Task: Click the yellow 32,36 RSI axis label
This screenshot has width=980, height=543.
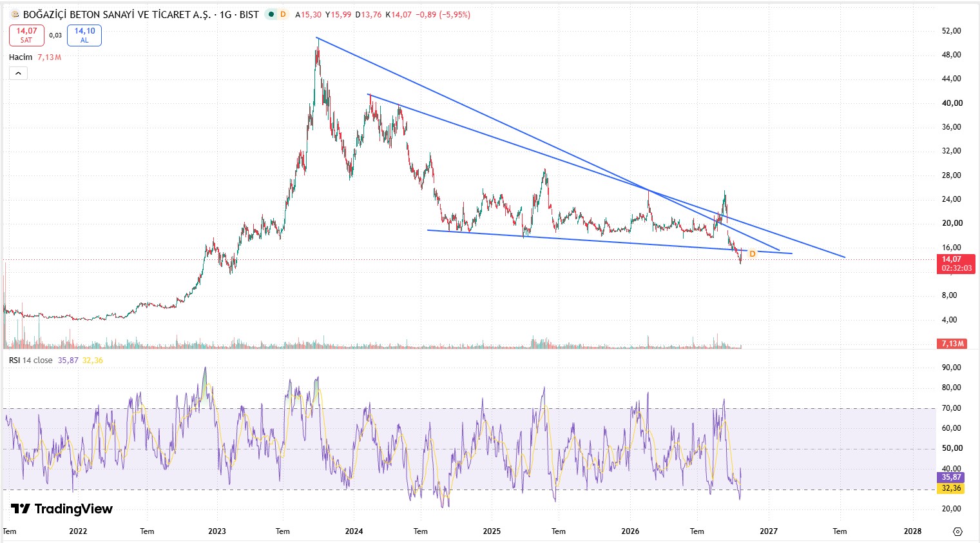Action: tap(951, 488)
